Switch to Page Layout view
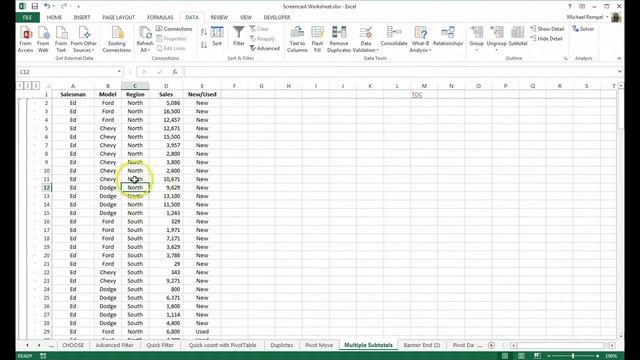Image resolution: width=640 pixels, height=360 pixels. click(521, 356)
